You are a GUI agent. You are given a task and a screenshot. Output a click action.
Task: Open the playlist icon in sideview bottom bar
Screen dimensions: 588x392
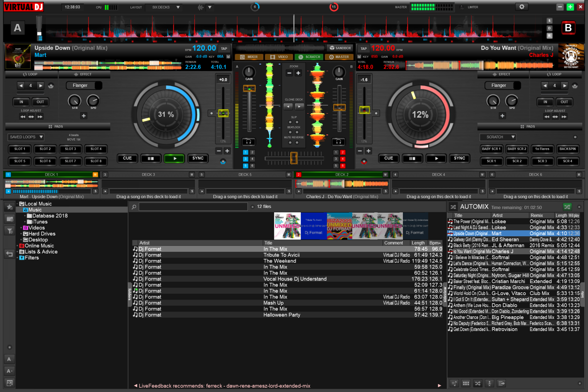[454, 383]
